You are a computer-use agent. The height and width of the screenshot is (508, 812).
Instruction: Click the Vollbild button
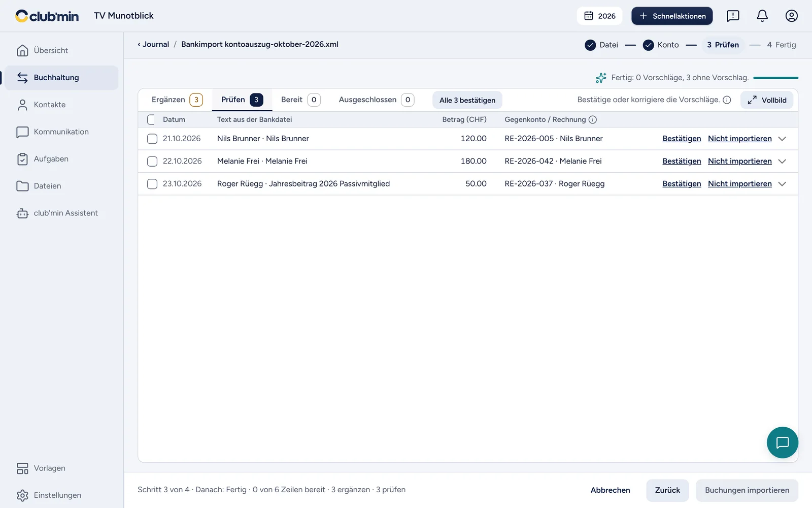767,100
